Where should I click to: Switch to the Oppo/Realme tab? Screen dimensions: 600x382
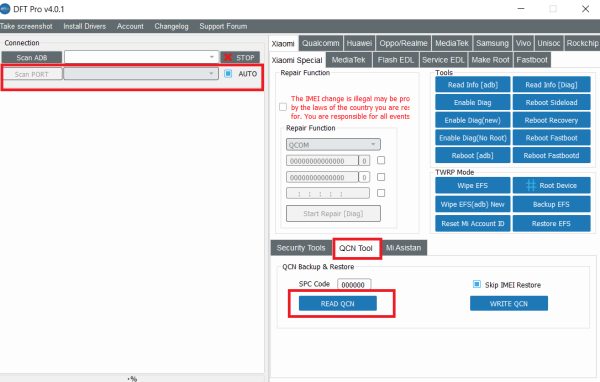coord(403,43)
